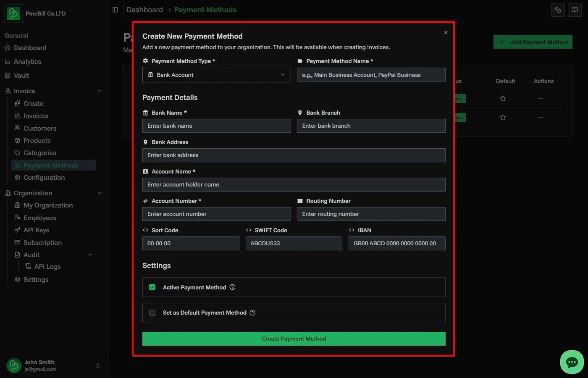Open the documentation book icon

coord(575,10)
